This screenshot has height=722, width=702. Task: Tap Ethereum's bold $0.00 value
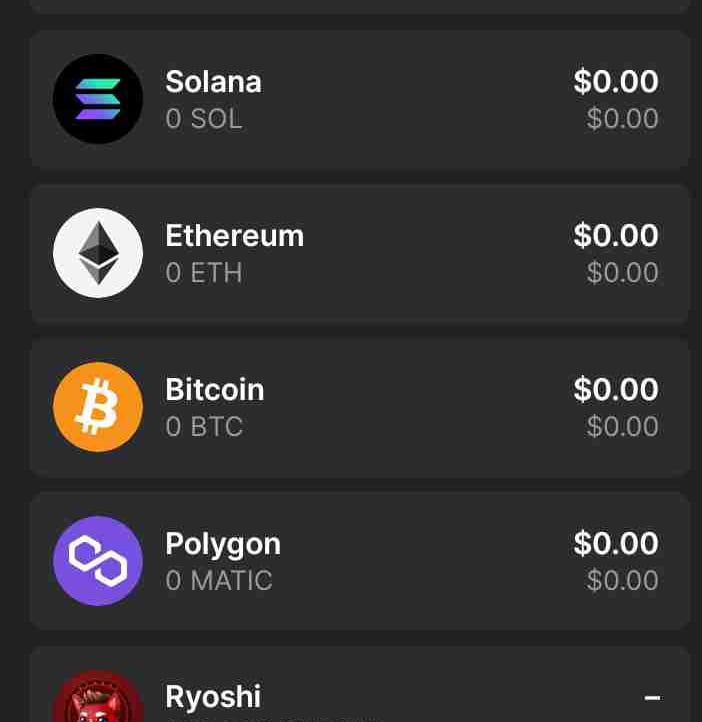pyautogui.click(x=616, y=235)
